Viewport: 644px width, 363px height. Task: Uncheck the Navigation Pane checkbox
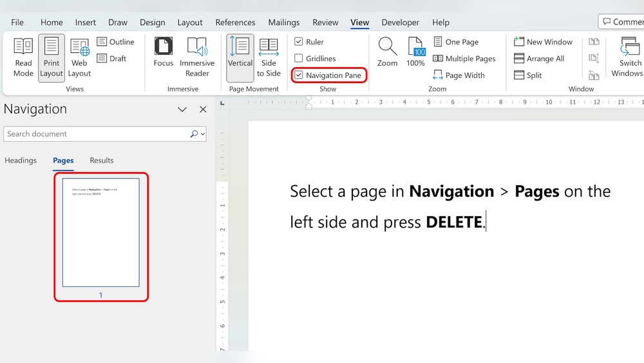(x=299, y=75)
